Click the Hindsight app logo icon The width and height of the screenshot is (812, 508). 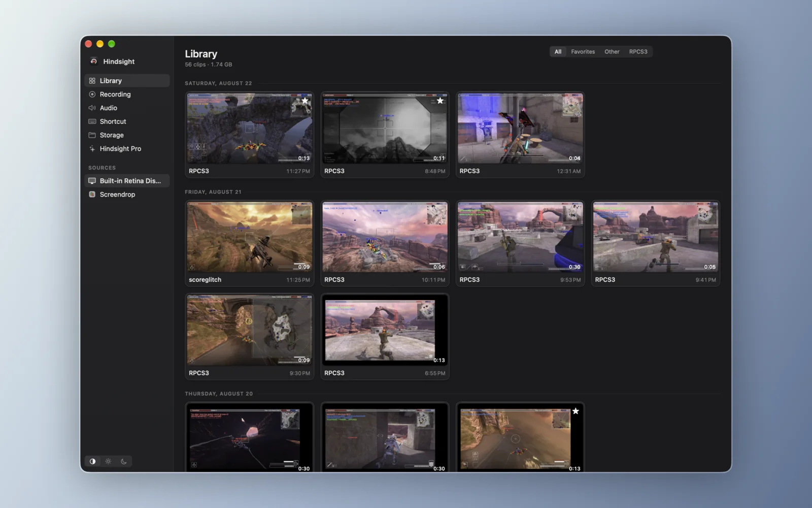[93, 61]
